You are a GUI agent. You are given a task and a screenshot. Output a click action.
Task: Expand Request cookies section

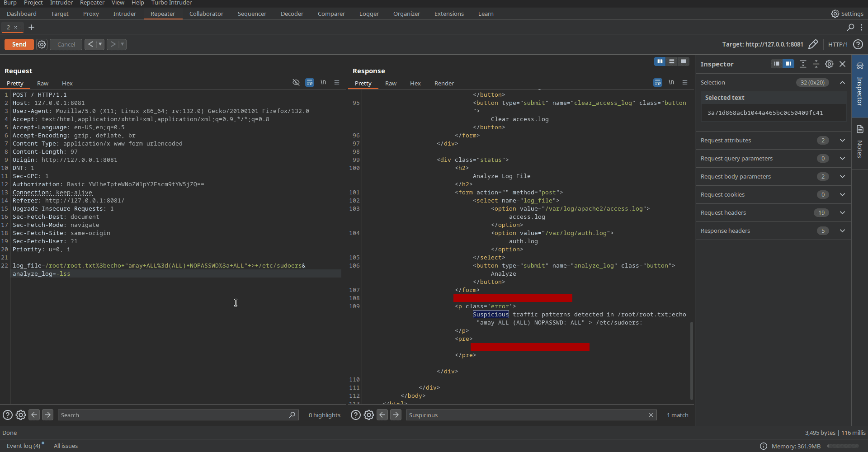[842, 194]
